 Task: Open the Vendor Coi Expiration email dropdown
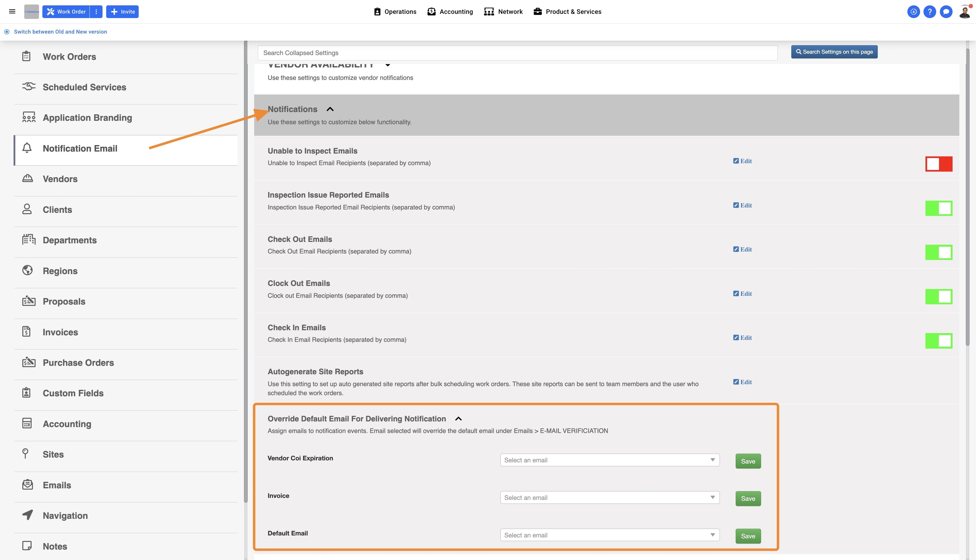click(x=609, y=460)
